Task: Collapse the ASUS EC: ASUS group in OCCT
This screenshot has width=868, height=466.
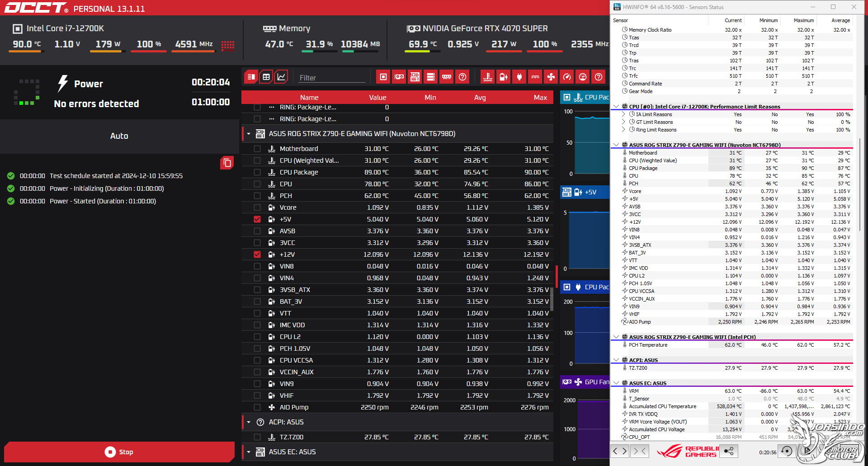Action: point(249,452)
